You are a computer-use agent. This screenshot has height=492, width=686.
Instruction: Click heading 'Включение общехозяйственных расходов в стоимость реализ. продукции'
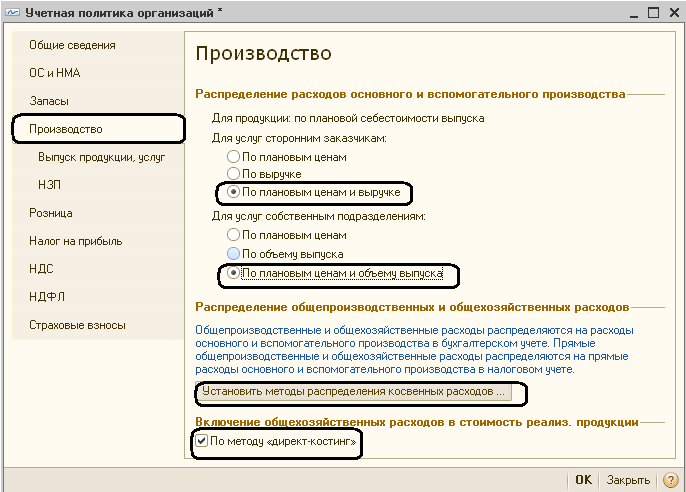pos(417,422)
